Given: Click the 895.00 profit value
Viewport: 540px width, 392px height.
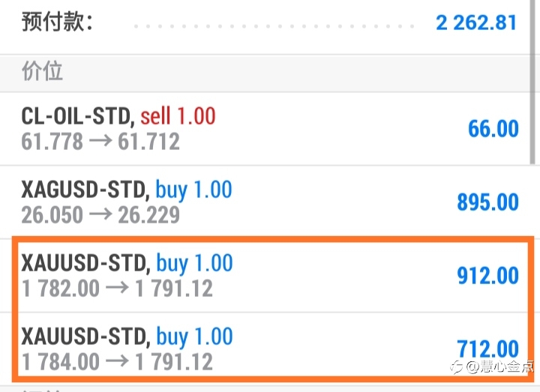Looking at the screenshot, I should pyautogui.click(x=488, y=202).
